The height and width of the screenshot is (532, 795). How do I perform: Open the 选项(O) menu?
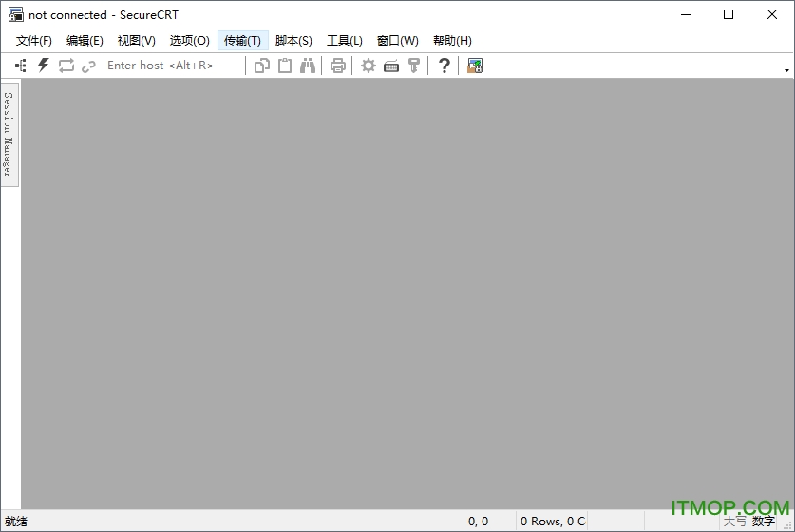click(x=190, y=41)
